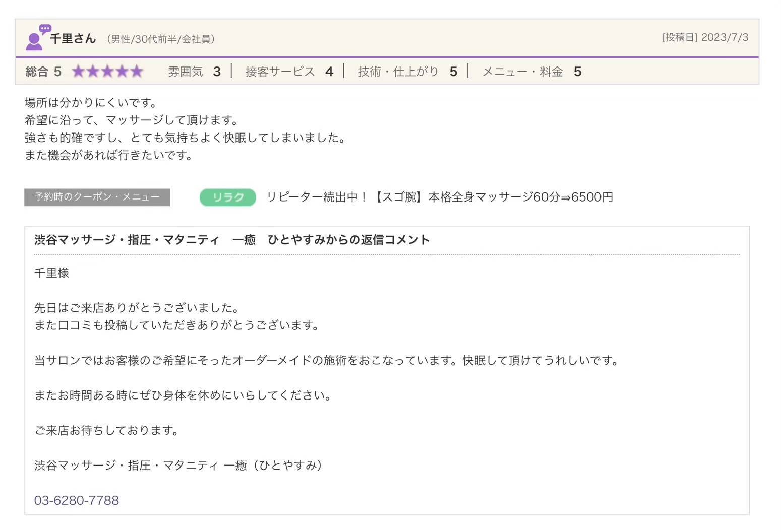Image resolution: width=781 pixels, height=532 pixels.
Task: Click 雰囲気 3 rating
Action: (194, 72)
